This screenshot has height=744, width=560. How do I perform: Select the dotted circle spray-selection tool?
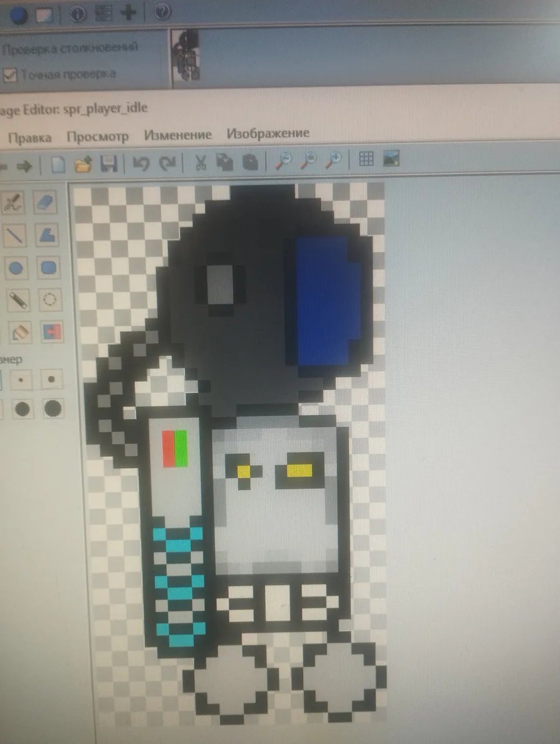click(50, 300)
